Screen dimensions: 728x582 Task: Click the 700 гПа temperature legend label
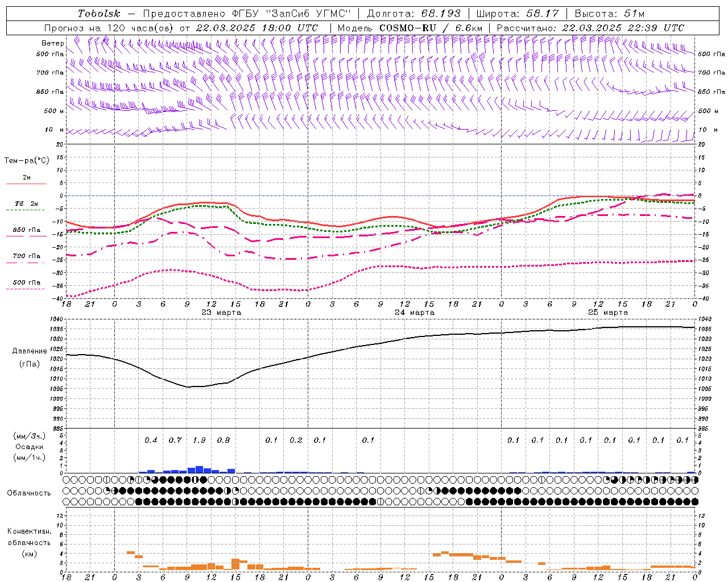point(27,256)
